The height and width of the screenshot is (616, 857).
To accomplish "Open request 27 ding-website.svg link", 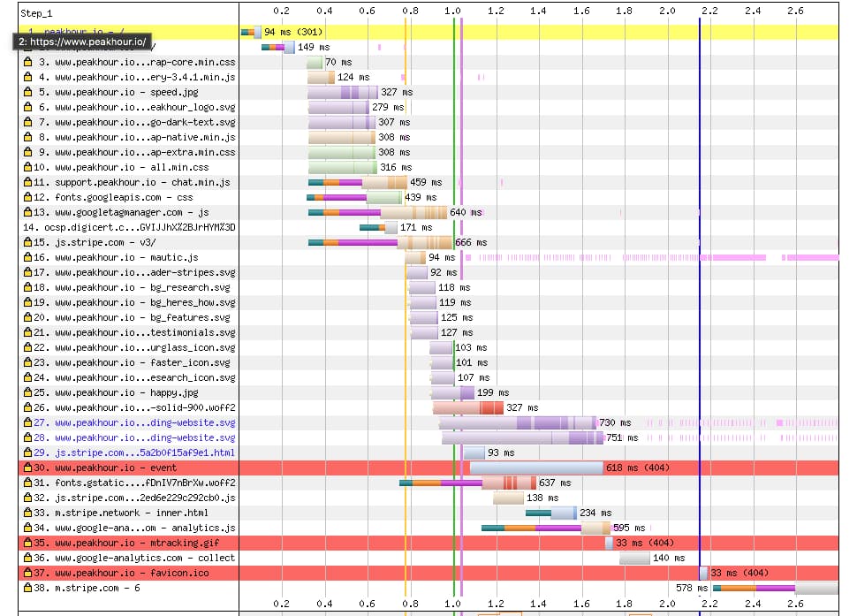I will click(134, 422).
